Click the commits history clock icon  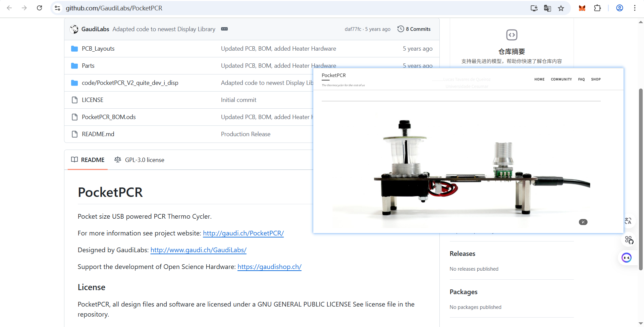(x=400, y=29)
